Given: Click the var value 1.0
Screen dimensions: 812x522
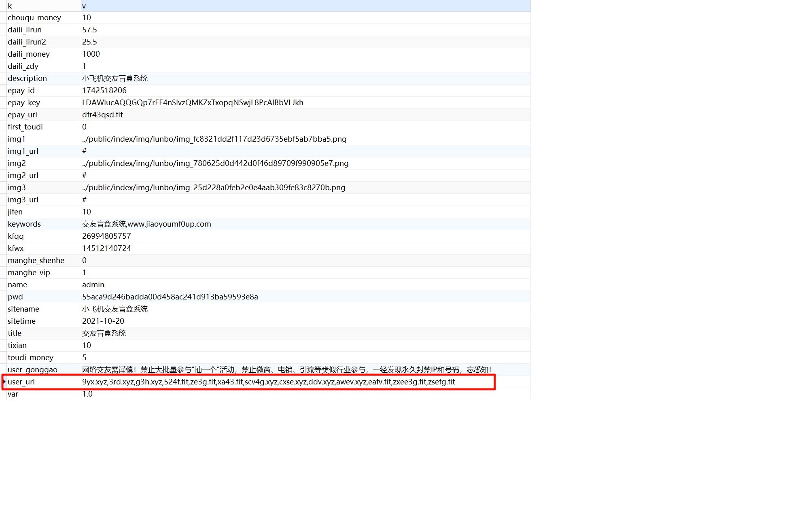Looking at the screenshot, I should pyautogui.click(x=87, y=394).
